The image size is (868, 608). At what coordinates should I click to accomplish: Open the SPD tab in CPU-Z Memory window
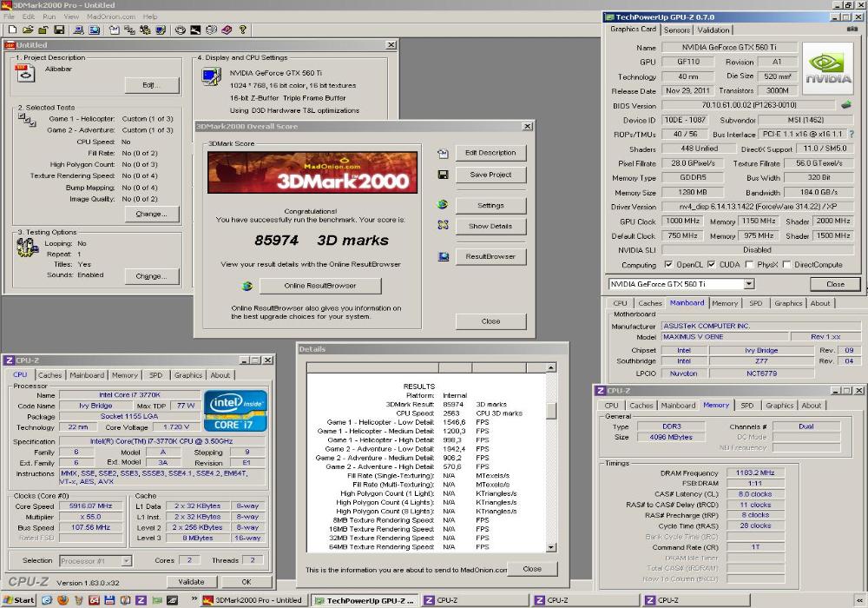(746, 406)
